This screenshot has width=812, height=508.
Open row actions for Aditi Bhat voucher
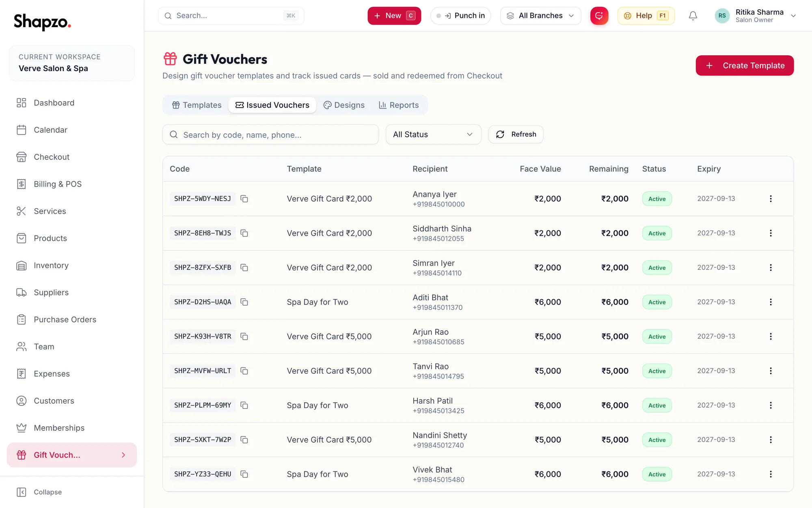tap(771, 302)
